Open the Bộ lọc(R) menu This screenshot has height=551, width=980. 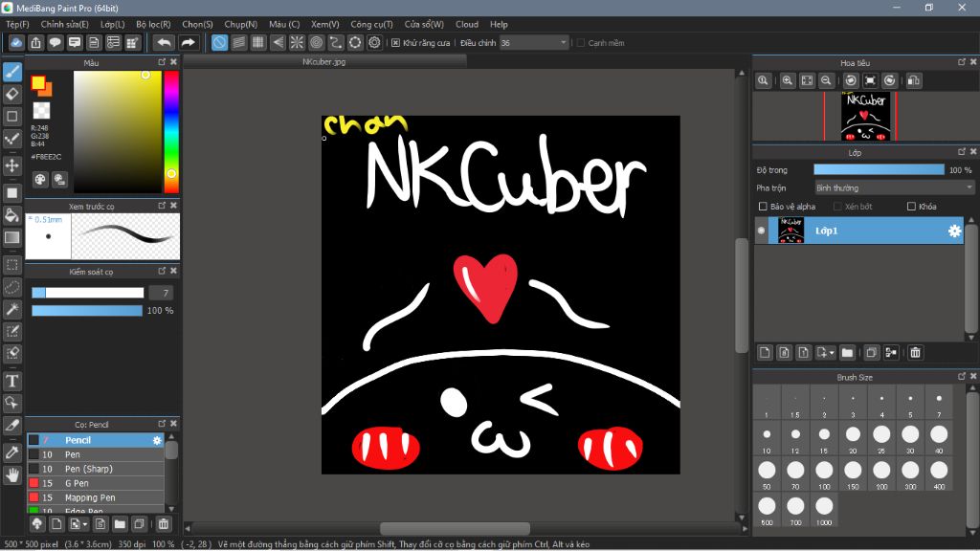pos(153,24)
